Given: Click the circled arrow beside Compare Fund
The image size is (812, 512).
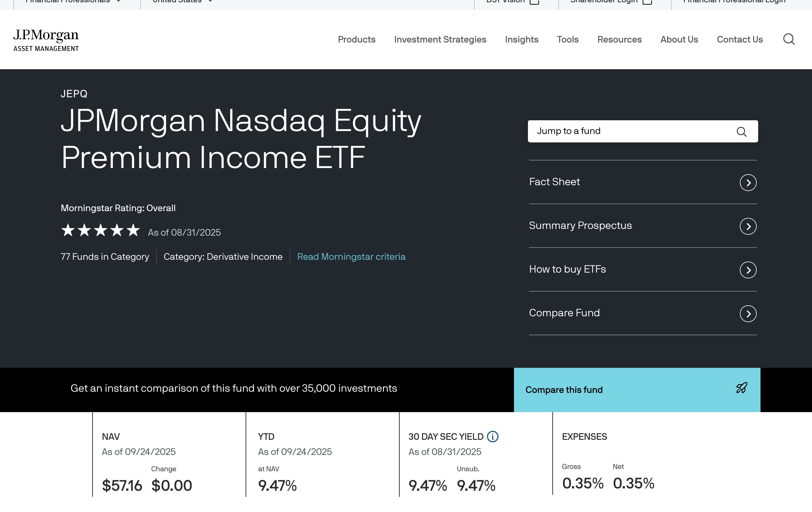Looking at the screenshot, I should pos(748,314).
